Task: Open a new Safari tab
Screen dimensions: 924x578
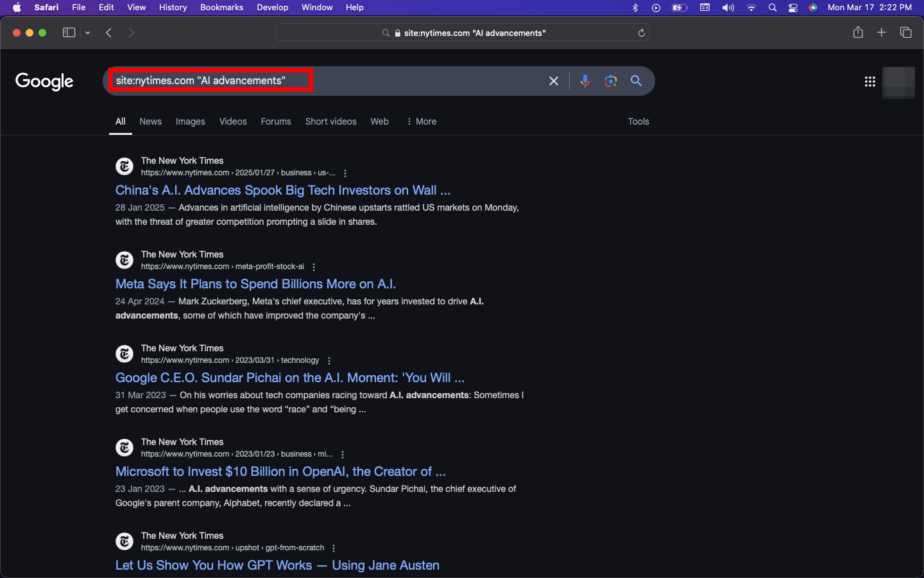Action: [x=882, y=32]
